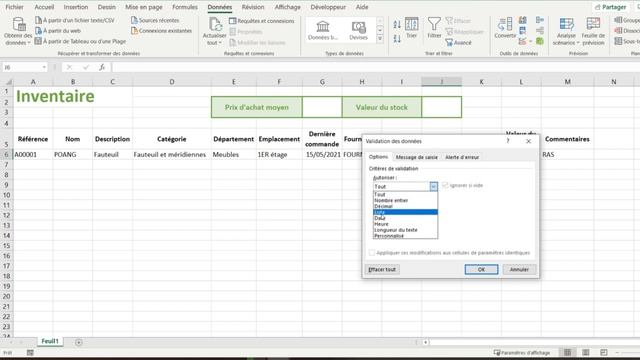Screen dimensions: 640x360
Task: Select the Valeur du stock label cell
Action: coord(382,107)
